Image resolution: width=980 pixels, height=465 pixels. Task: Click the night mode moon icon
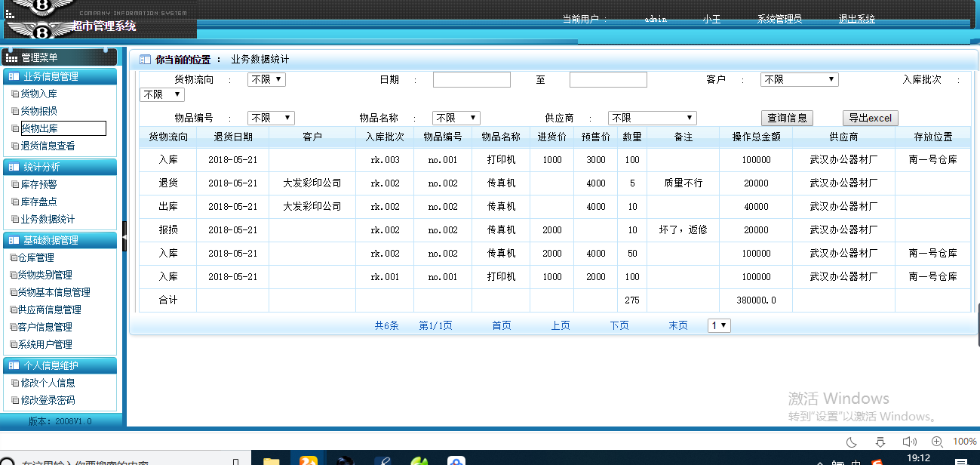852,442
